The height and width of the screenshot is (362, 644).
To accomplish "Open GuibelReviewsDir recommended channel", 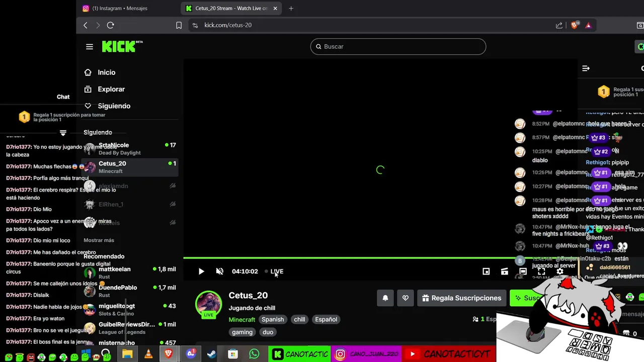I will [x=130, y=328].
